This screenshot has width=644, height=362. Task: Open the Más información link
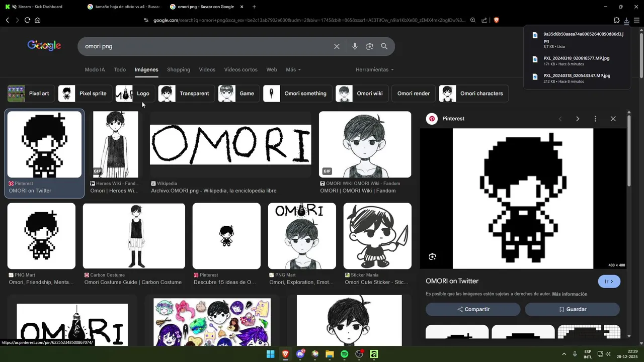(x=570, y=294)
